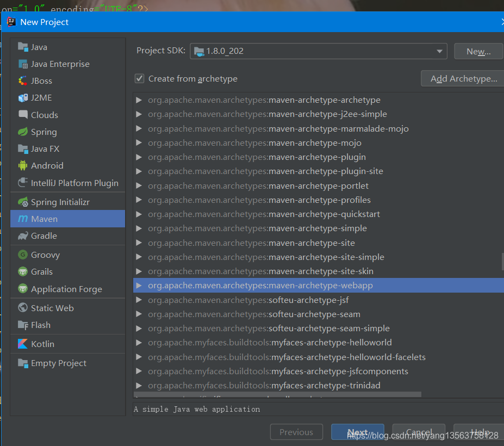
Task: Click the J2ME icon
Action: [23, 98]
